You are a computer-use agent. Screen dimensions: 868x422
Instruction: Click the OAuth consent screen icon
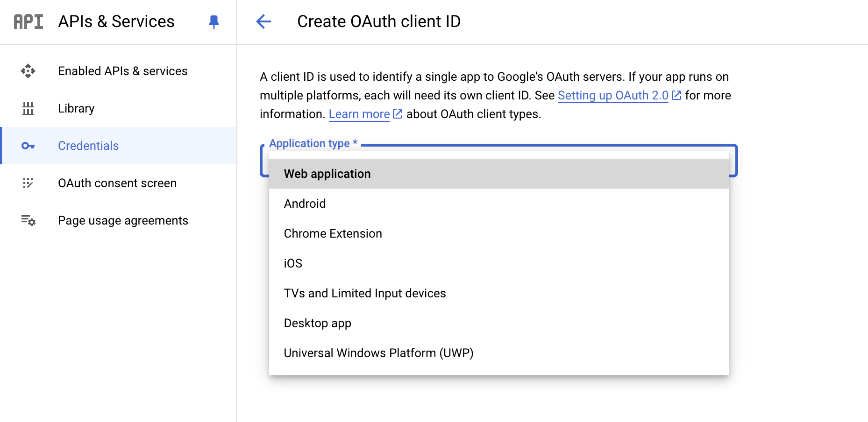click(x=28, y=183)
